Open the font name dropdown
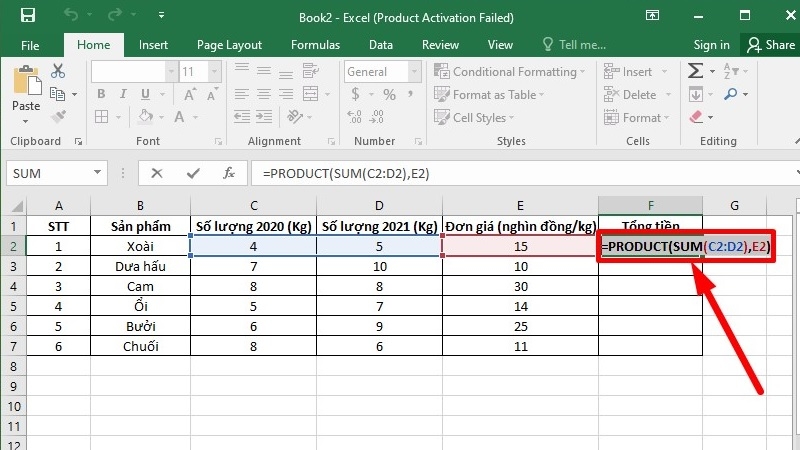This screenshot has width=800, height=450. [171, 71]
